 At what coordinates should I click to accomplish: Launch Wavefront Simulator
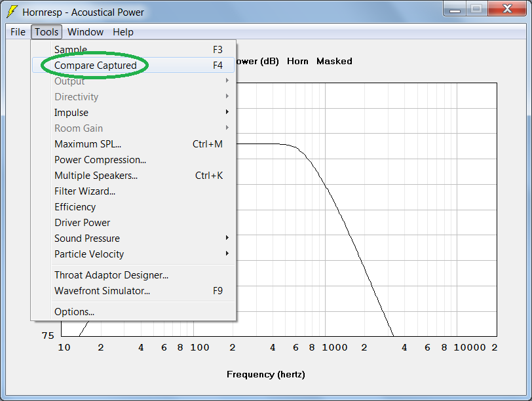[x=134, y=290]
